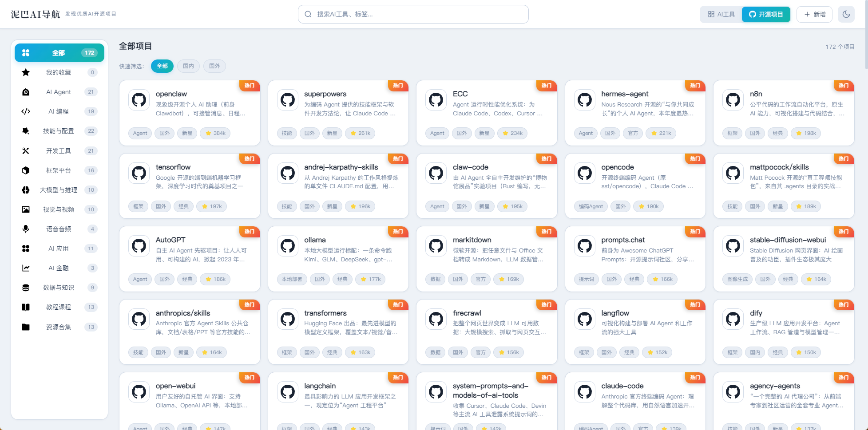Click the 开发工具 crossed tools icon
The image size is (868, 430).
coord(26,151)
